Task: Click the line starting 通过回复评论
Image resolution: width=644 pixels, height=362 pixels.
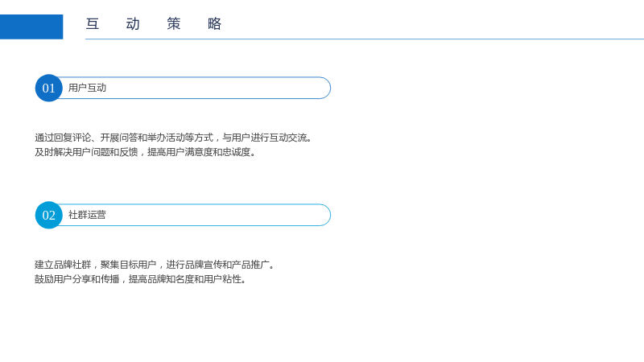Action: pyautogui.click(x=173, y=138)
